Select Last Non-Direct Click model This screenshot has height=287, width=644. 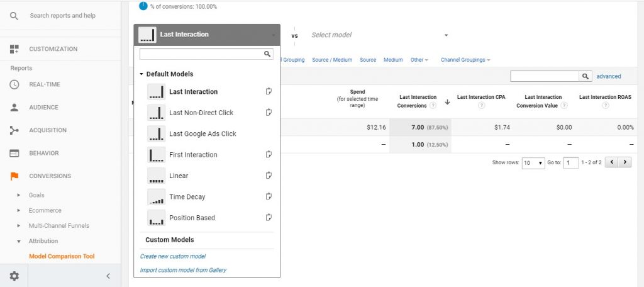pyautogui.click(x=201, y=113)
